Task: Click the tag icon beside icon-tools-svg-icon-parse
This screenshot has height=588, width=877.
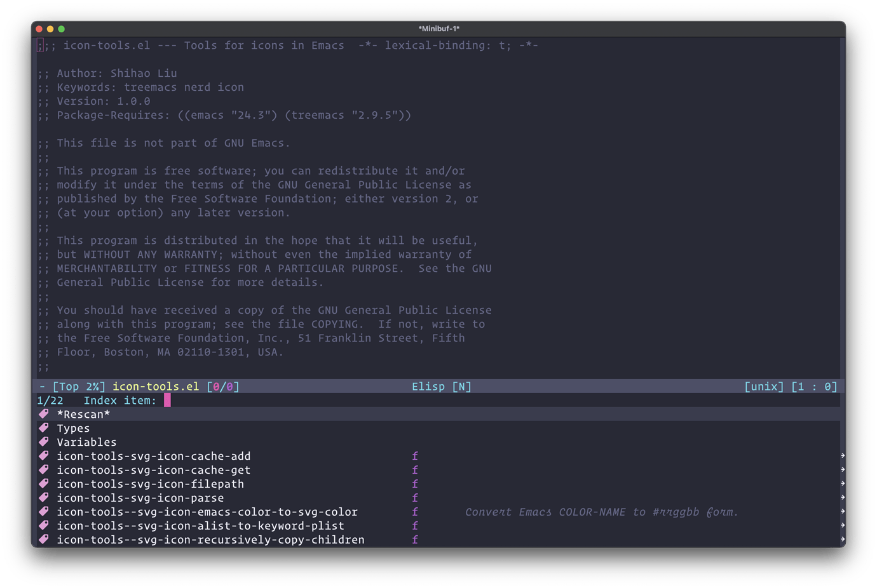Action: click(x=43, y=498)
